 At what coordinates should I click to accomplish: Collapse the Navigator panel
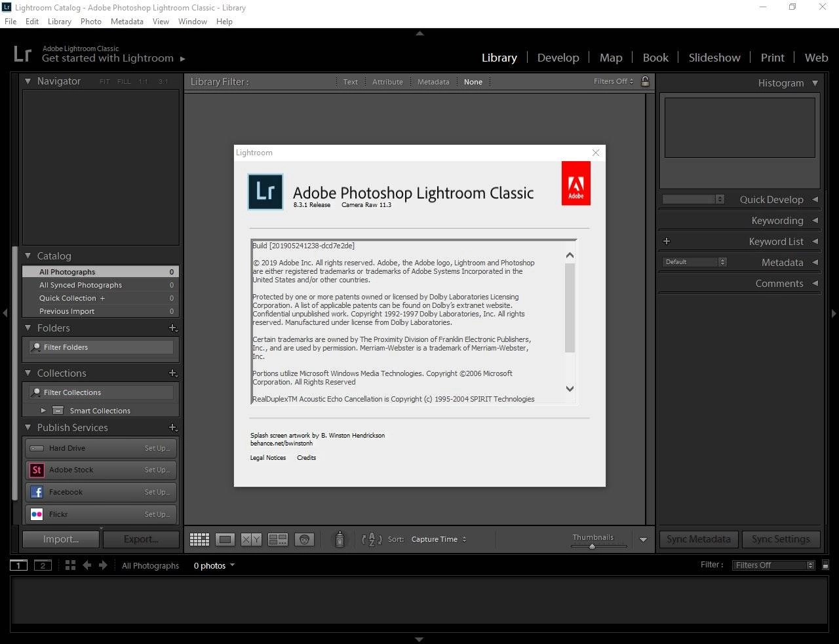[28, 81]
